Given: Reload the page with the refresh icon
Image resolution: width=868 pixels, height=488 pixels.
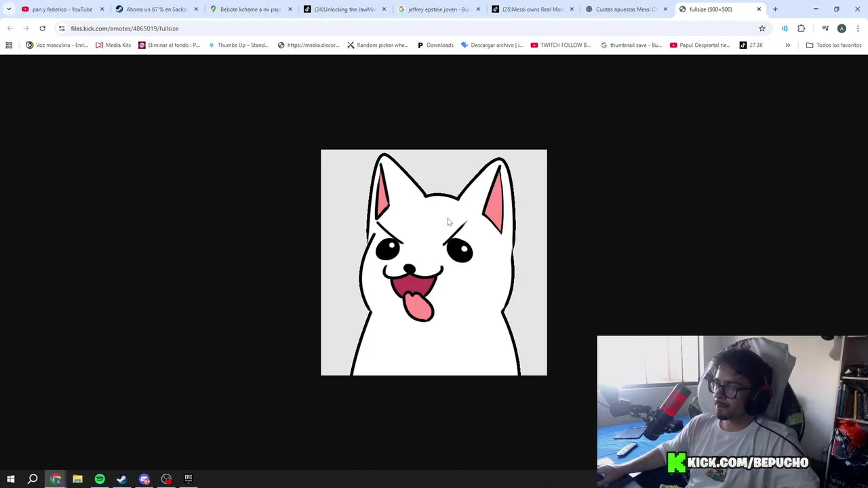Looking at the screenshot, I should click(42, 28).
